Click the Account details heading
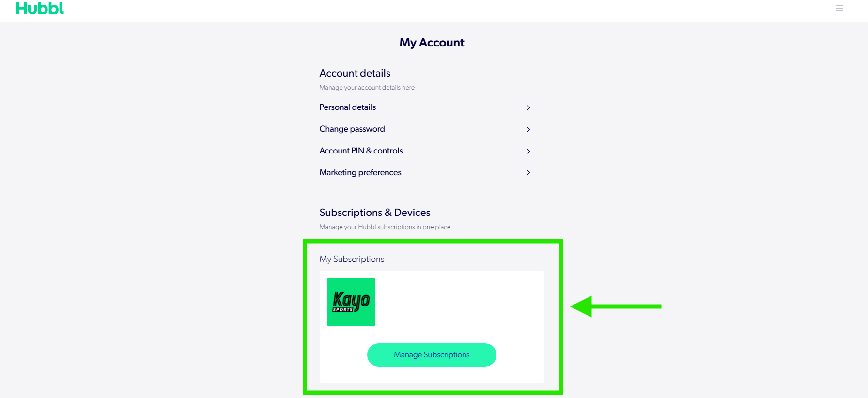Viewport: 868px width, 398px height. [x=355, y=73]
